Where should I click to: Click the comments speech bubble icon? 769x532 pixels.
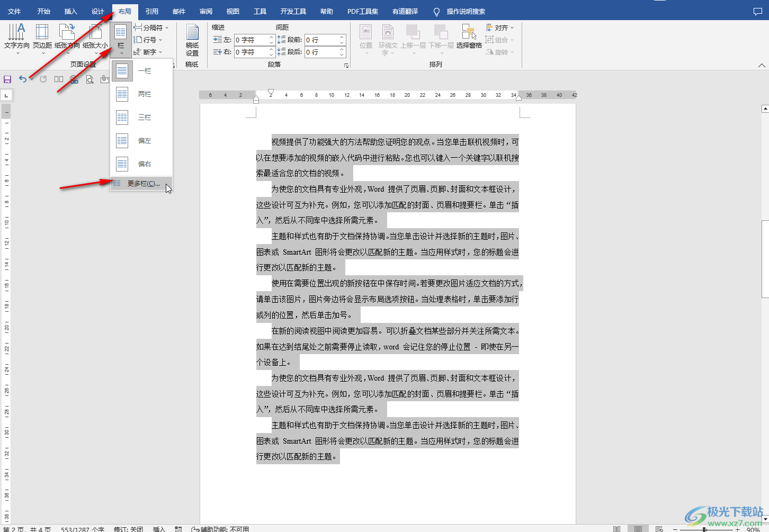758,11
